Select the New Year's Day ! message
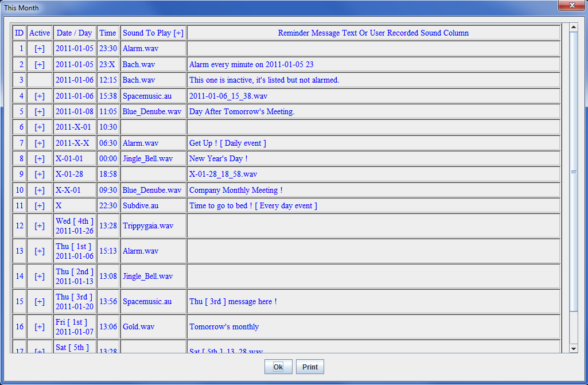Viewport: 588px width, 385px height. 219,159
